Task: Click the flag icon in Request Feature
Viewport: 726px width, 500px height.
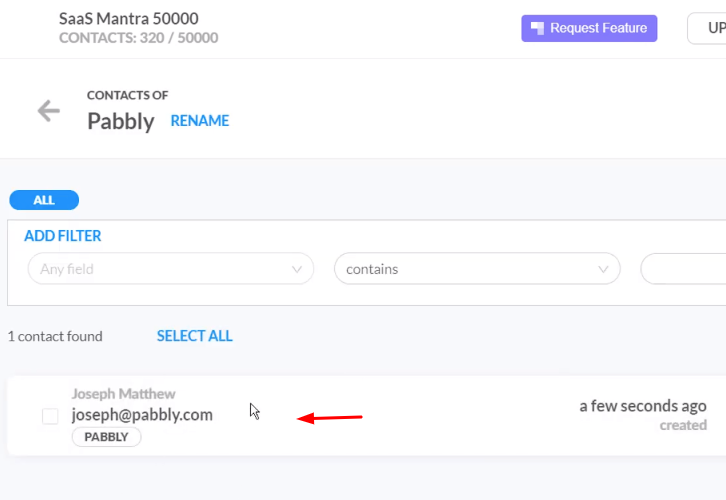Action: [x=537, y=28]
